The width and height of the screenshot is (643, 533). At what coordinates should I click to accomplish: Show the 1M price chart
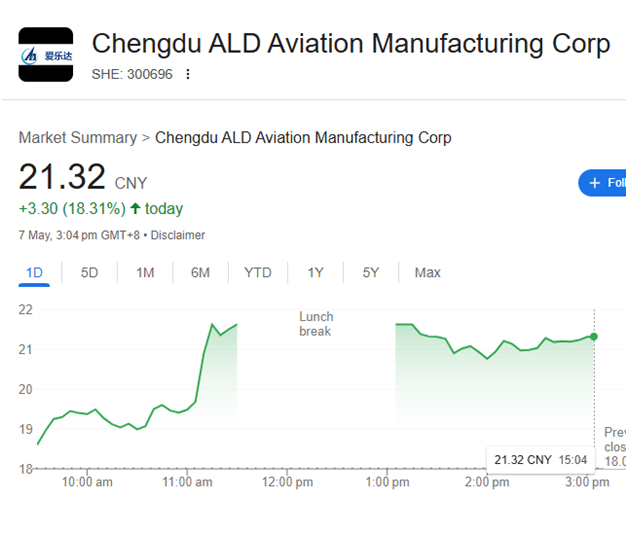145,272
